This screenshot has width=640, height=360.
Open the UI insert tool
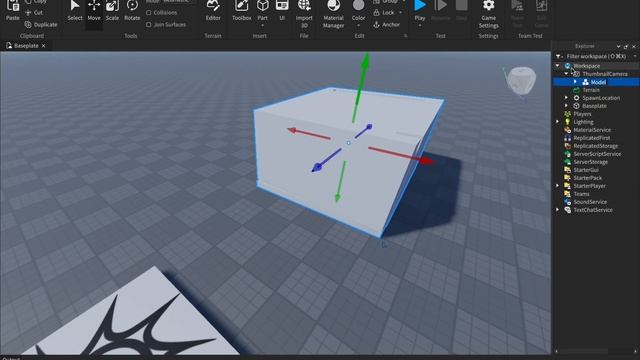[282, 11]
